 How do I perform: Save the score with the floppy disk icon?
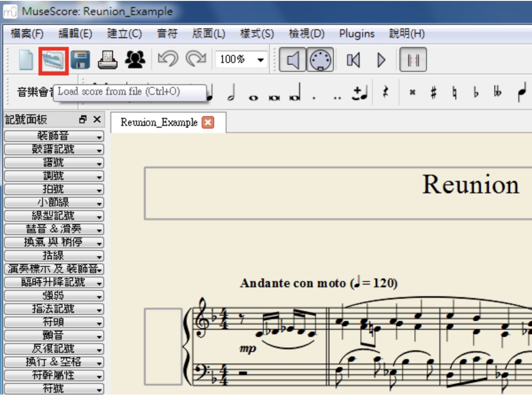(x=80, y=60)
